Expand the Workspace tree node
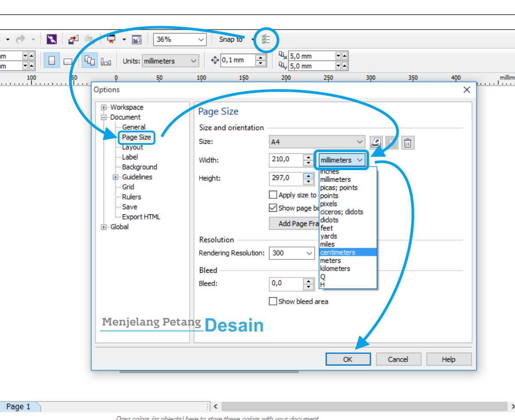Viewport: 515px width, 420px height. tap(103, 107)
